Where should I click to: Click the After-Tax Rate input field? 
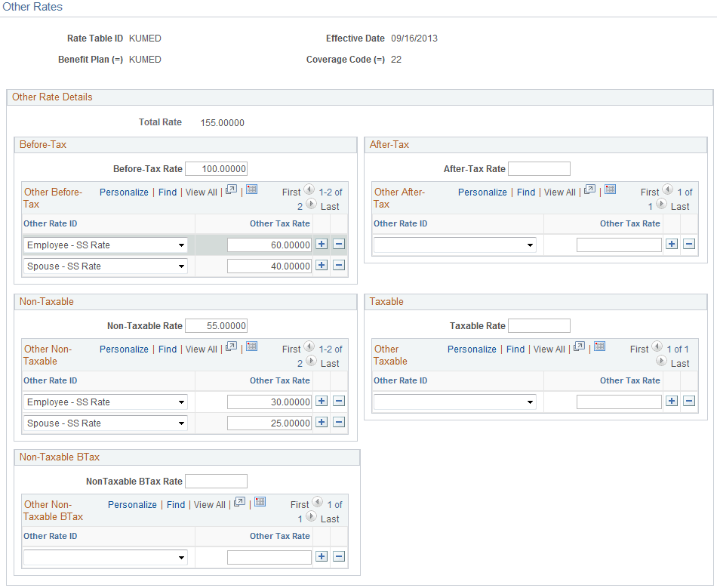click(x=539, y=168)
